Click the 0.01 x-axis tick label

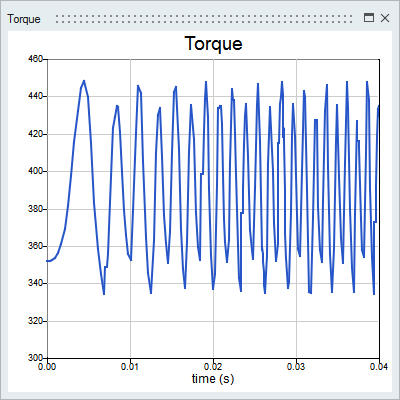[130, 367]
